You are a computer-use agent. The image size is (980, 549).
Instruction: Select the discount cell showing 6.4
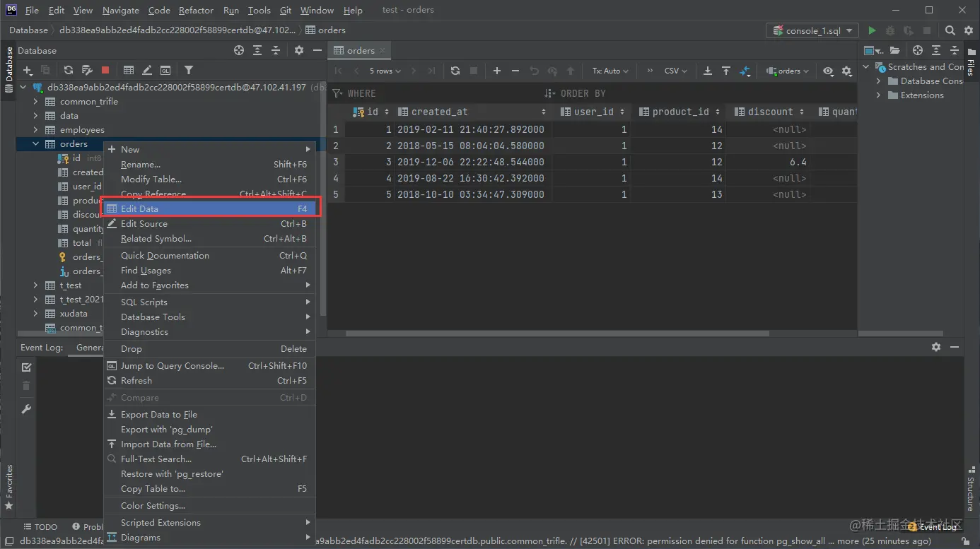click(767, 162)
